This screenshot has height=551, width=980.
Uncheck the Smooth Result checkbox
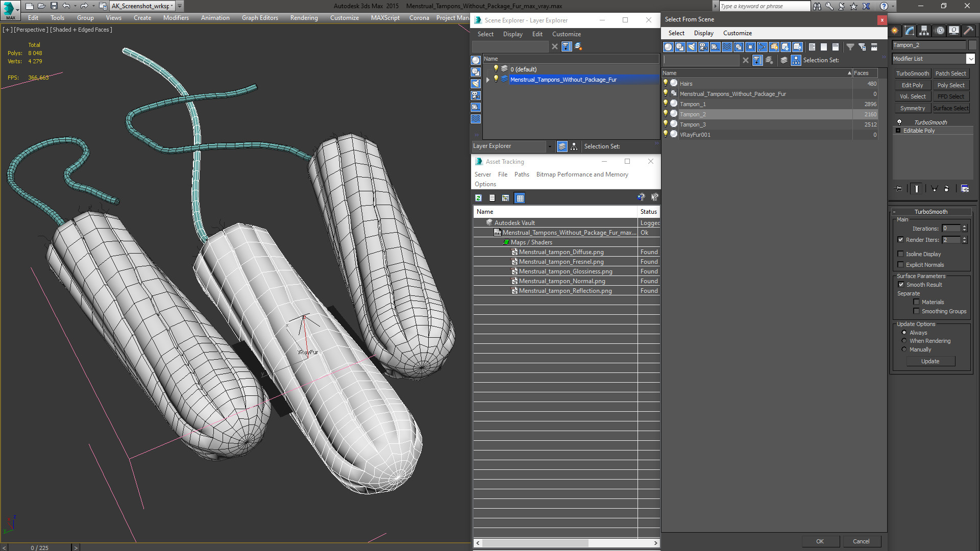901,285
